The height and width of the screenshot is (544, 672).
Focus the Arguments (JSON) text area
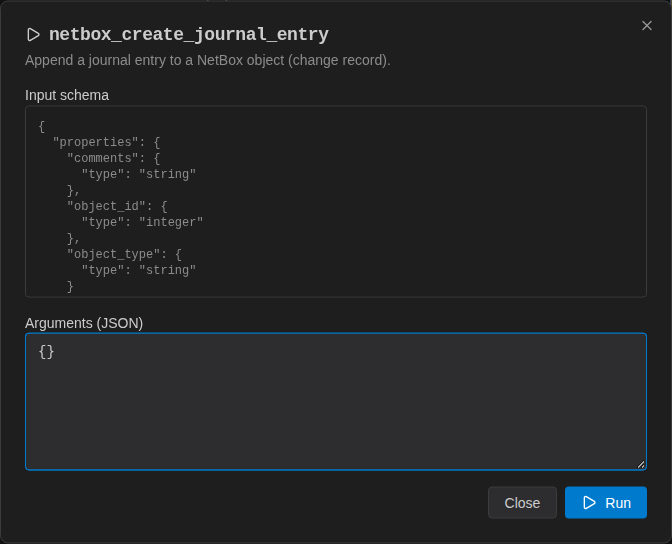pos(336,401)
